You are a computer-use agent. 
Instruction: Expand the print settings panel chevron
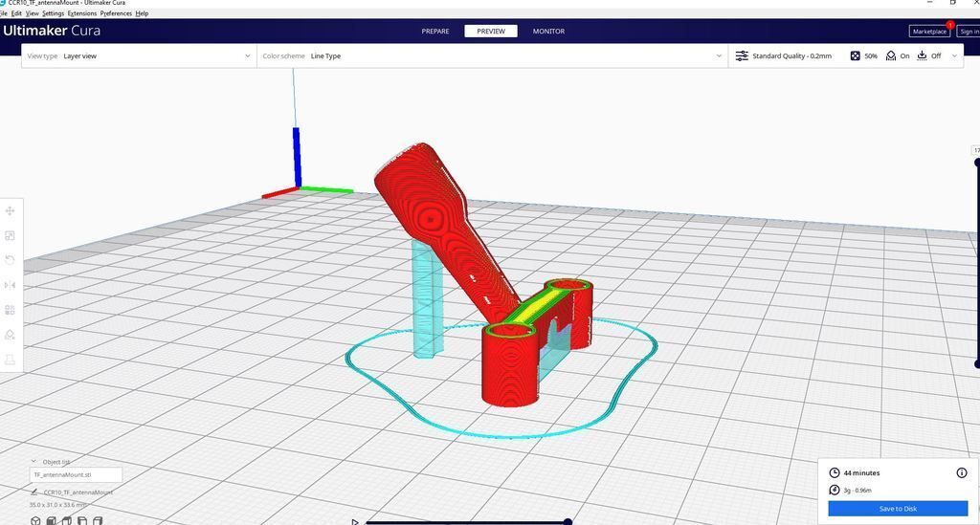pyautogui.click(x=954, y=56)
